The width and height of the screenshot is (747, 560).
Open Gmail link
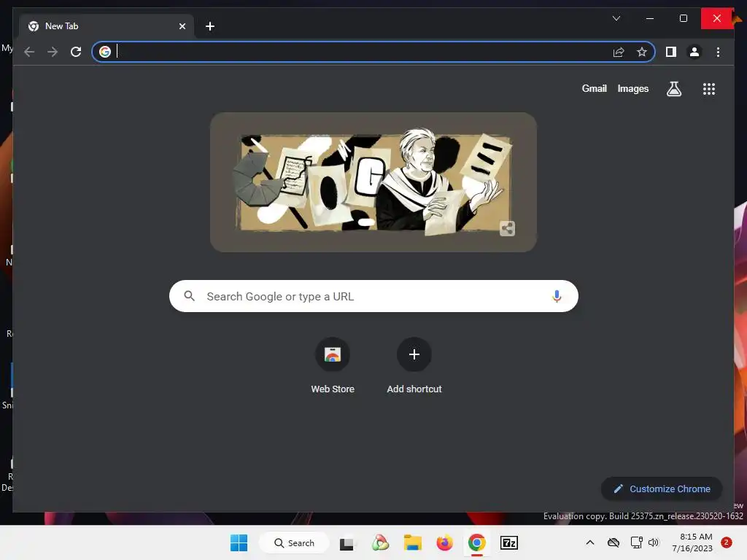point(594,88)
